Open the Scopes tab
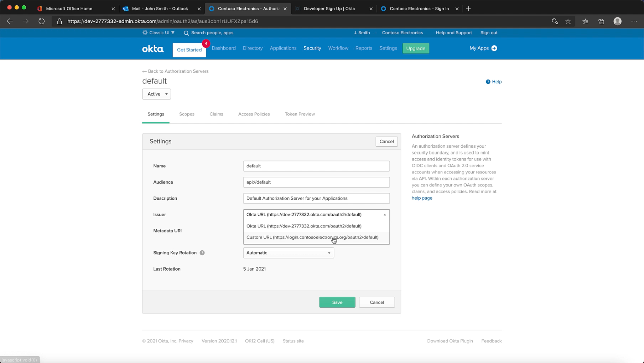644x363 pixels. pyautogui.click(x=187, y=114)
